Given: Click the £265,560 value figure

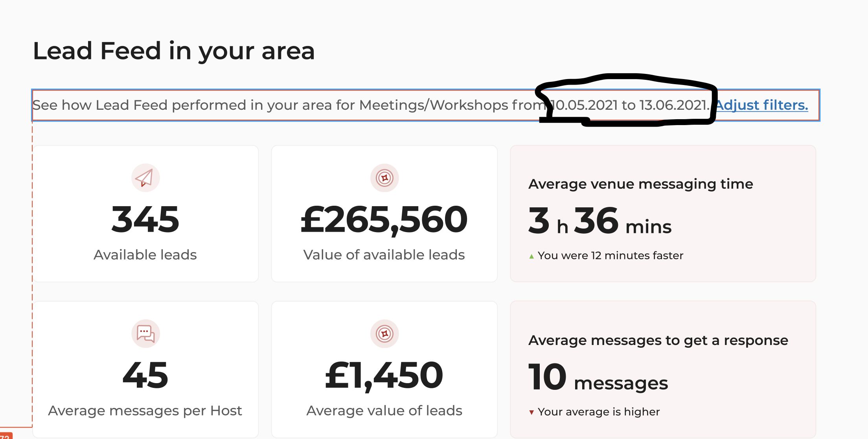Looking at the screenshot, I should [x=384, y=219].
